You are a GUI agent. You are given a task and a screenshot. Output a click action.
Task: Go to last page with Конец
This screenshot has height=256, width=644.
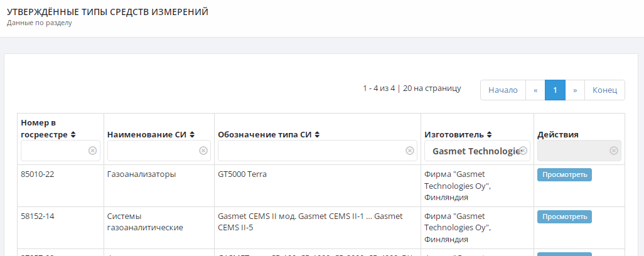point(605,90)
